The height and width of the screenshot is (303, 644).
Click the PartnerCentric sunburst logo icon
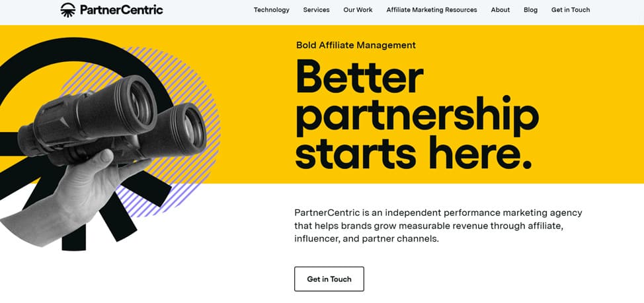click(67, 9)
